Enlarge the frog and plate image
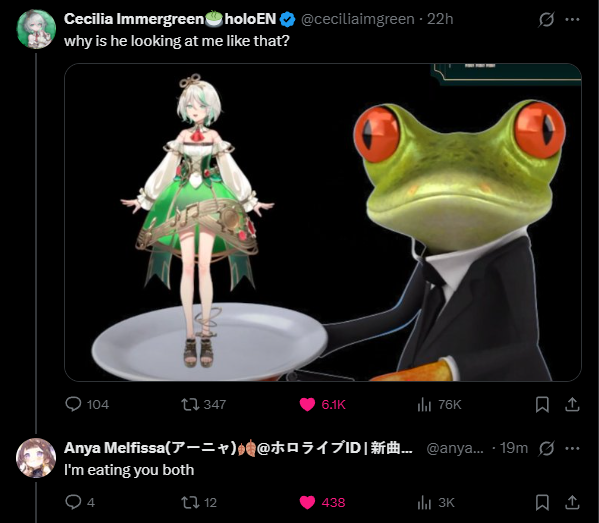This screenshot has height=523, width=599. (323, 222)
